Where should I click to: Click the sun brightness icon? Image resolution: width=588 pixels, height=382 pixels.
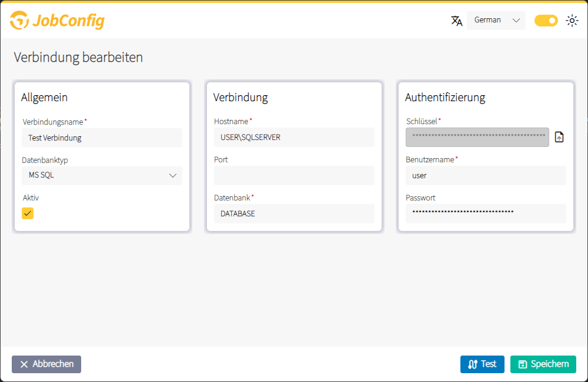tap(572, 21)
